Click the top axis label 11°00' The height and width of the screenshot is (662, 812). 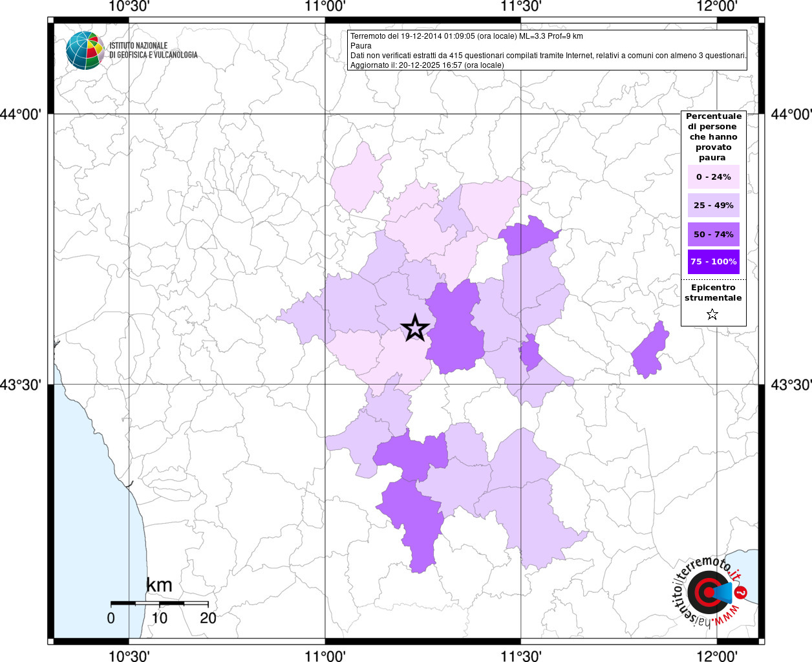point(325,6)
